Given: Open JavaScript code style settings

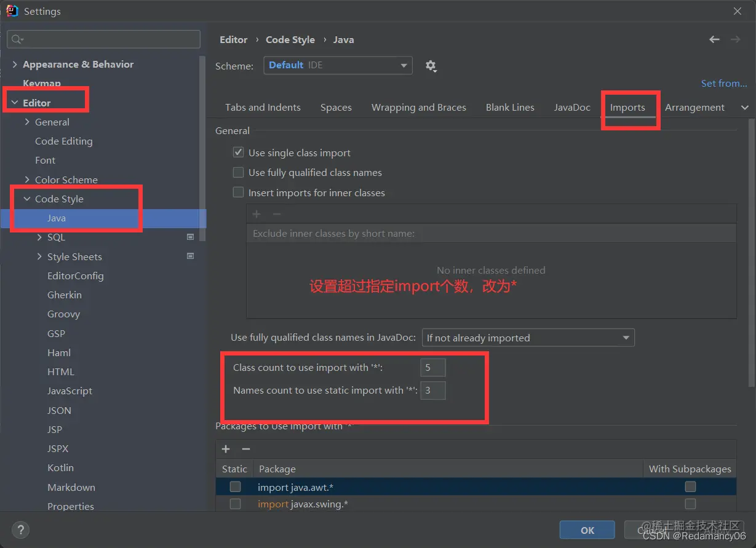Looking at the screenshot, I should (70, 391).
